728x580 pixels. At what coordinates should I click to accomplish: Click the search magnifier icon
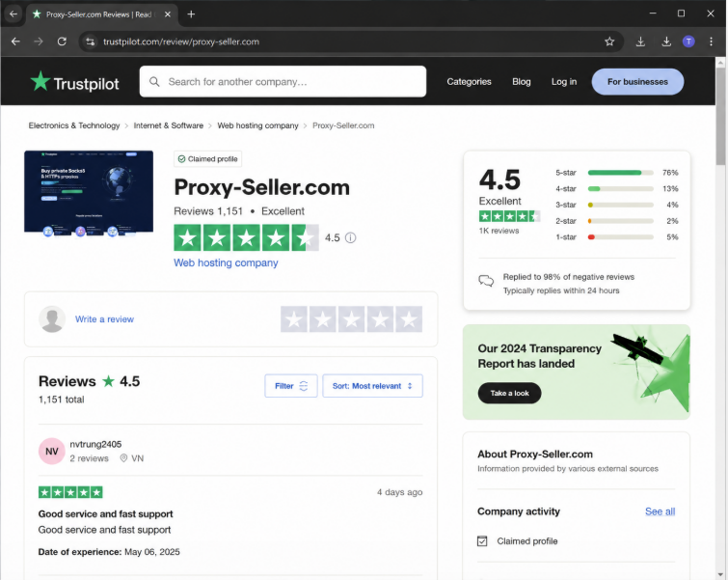click(x=154, y=82)
